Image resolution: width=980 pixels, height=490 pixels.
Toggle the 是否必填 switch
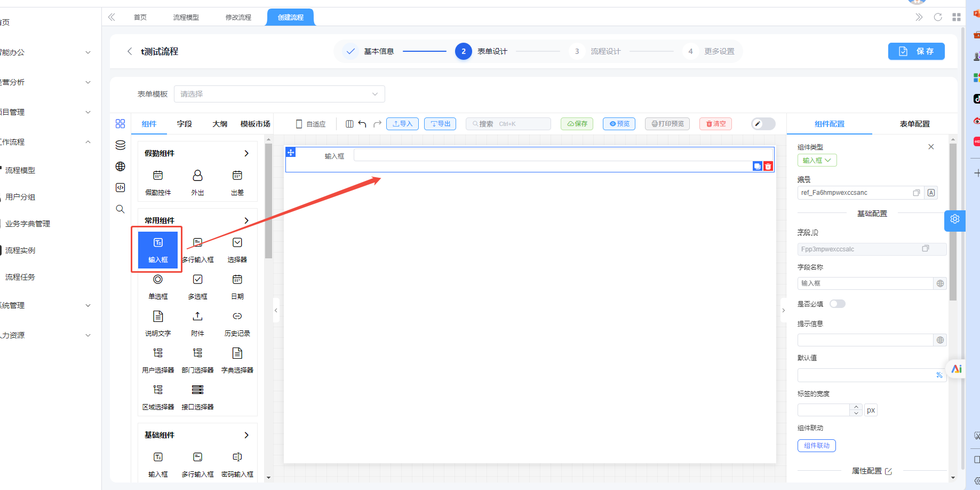click(838, 304)
